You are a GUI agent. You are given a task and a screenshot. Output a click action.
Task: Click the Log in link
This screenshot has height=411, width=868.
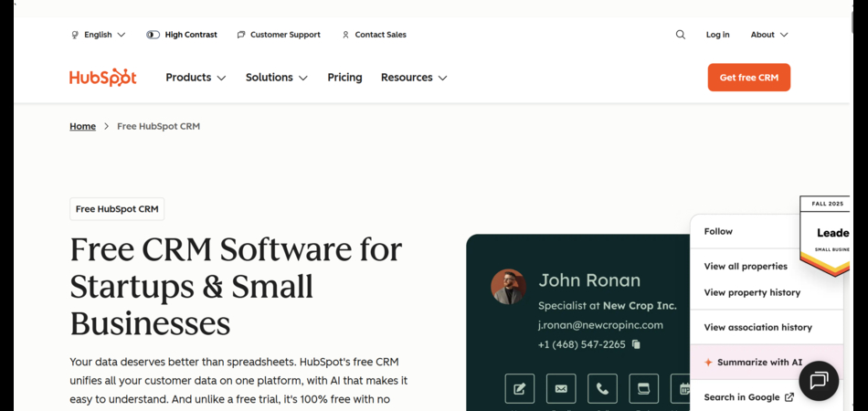(717, 35)
